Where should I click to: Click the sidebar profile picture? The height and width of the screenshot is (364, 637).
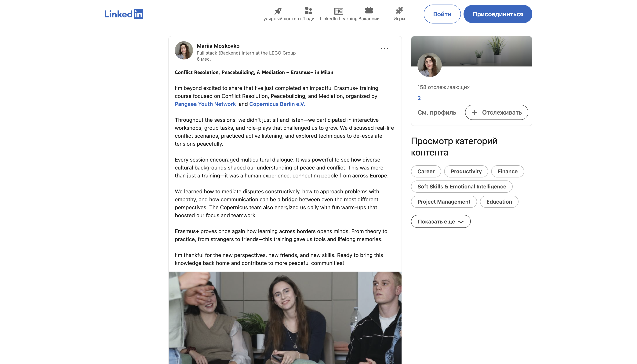[x=429, y=65]
